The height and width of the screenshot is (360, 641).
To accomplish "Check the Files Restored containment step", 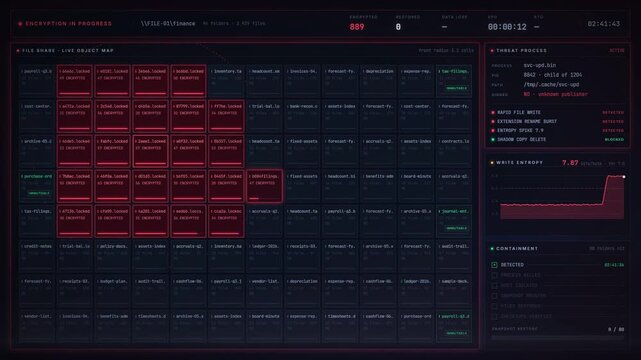I will pos(494,306).
